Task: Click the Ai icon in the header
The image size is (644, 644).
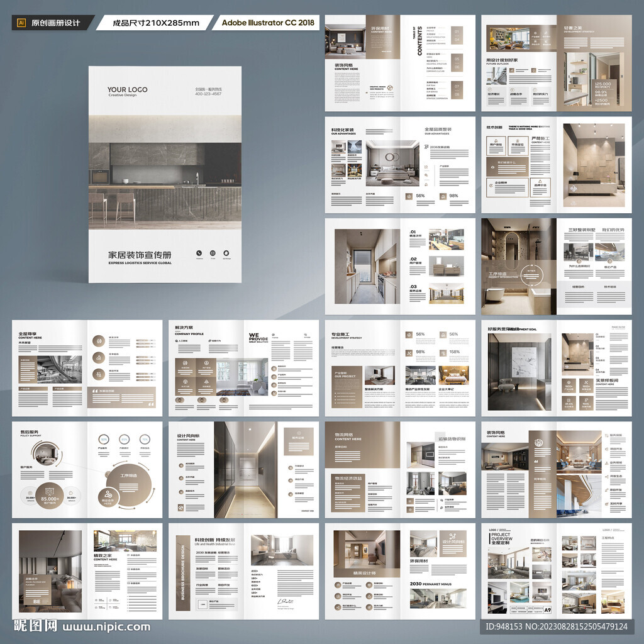Action: [21, 23]
